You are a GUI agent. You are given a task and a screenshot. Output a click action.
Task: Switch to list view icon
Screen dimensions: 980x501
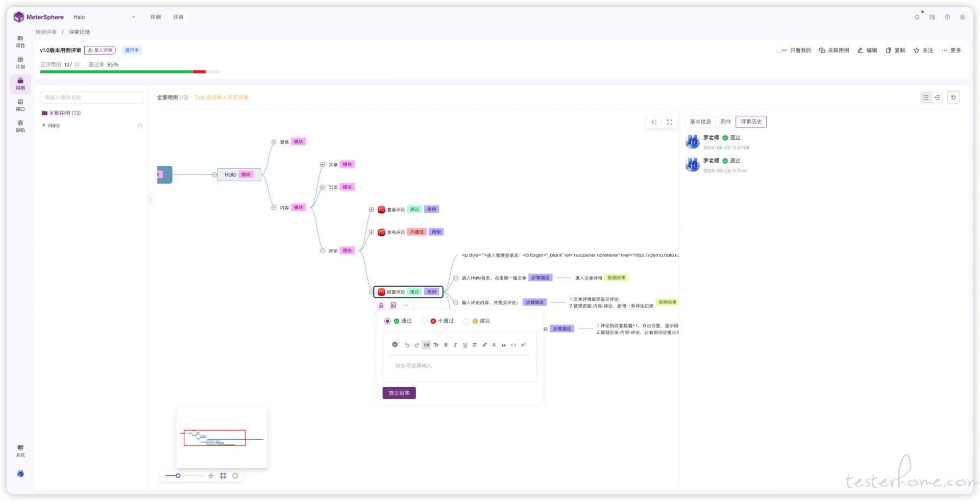click(926, 97)
